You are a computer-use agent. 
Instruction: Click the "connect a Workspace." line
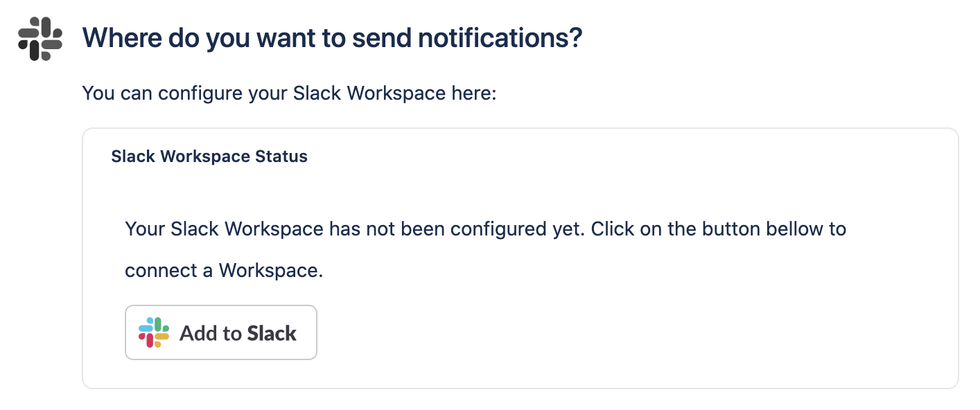(224, 270)
